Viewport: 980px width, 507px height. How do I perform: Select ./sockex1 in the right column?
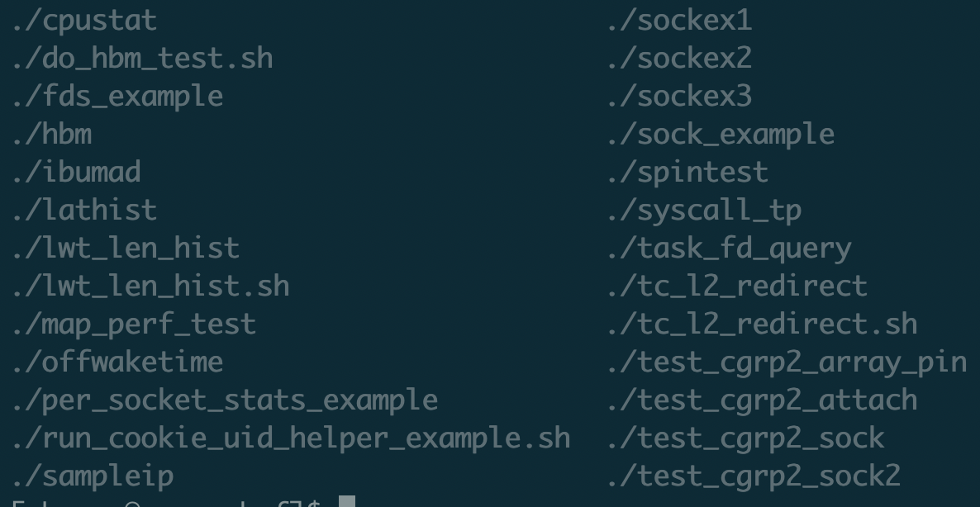point(679,21)
